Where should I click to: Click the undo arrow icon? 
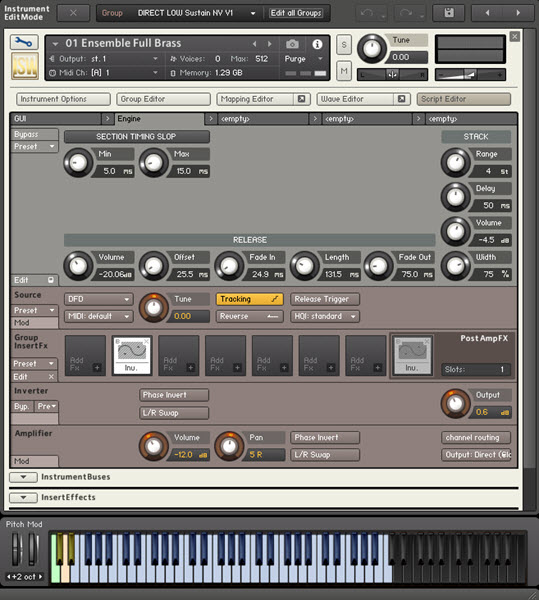tap(367, 13)
